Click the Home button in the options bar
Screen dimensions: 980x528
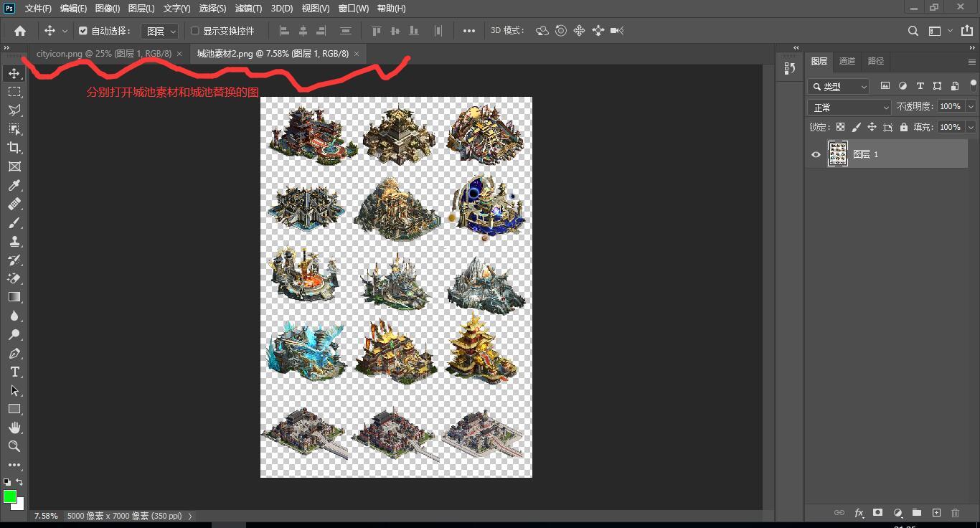pyautogui.click(x=20, y=31)
